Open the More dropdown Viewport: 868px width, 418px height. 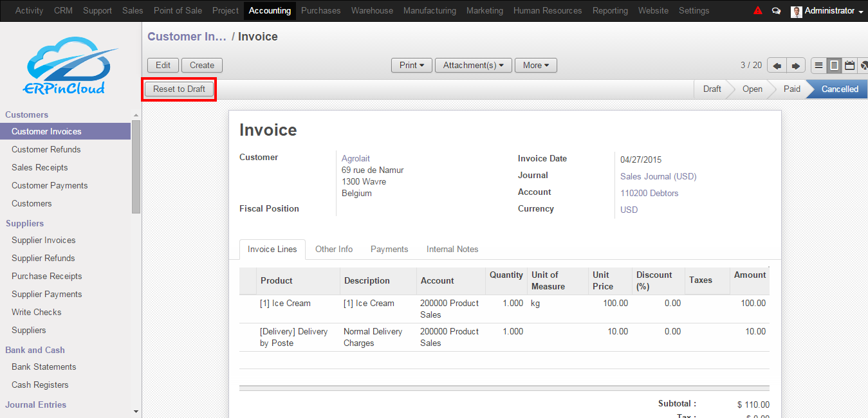point(536,66)
